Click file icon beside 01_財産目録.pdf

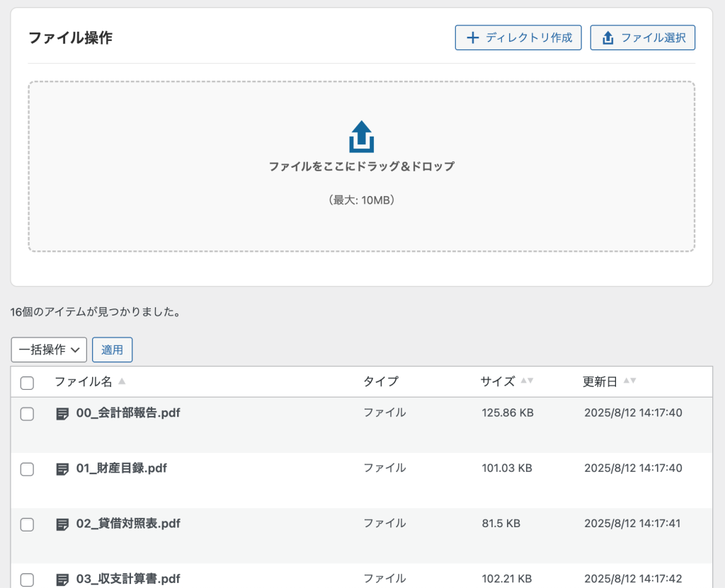(x=62, y=468)
